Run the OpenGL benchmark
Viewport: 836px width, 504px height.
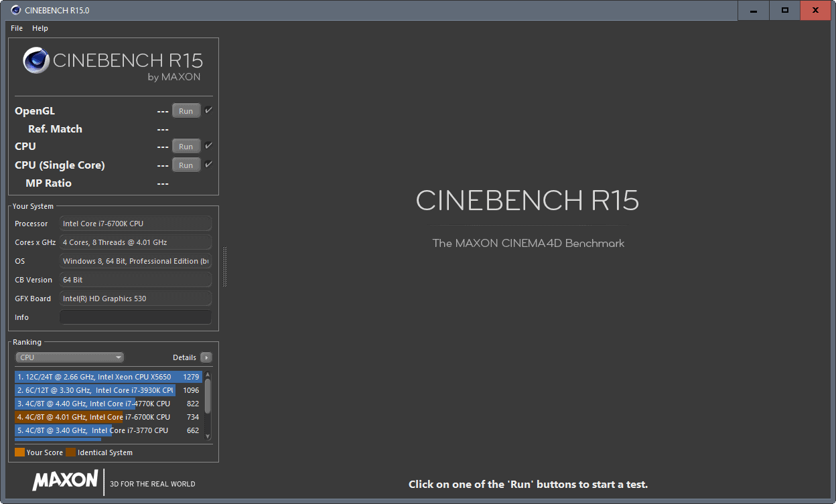(x=186, y=110)
